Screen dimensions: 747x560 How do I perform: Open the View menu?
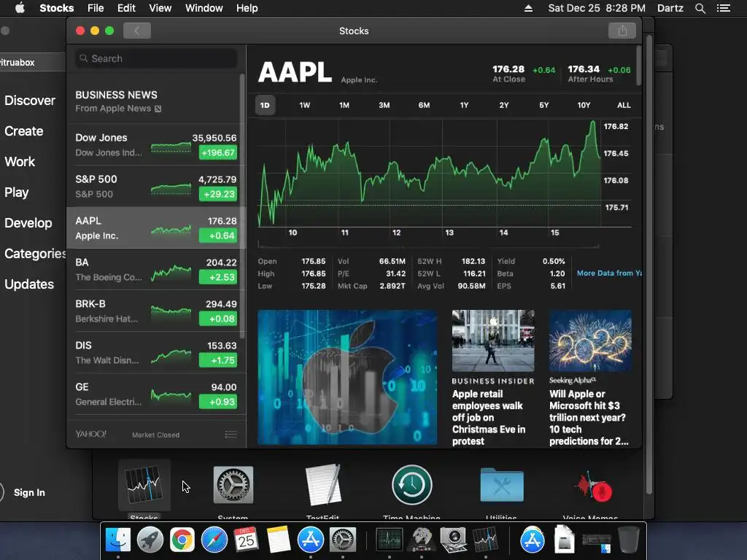(x=160, y=8)
